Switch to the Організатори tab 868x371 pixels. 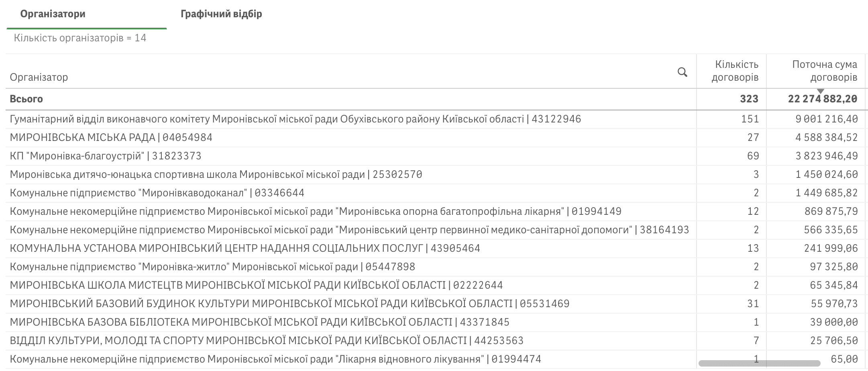tap(53, 14)
